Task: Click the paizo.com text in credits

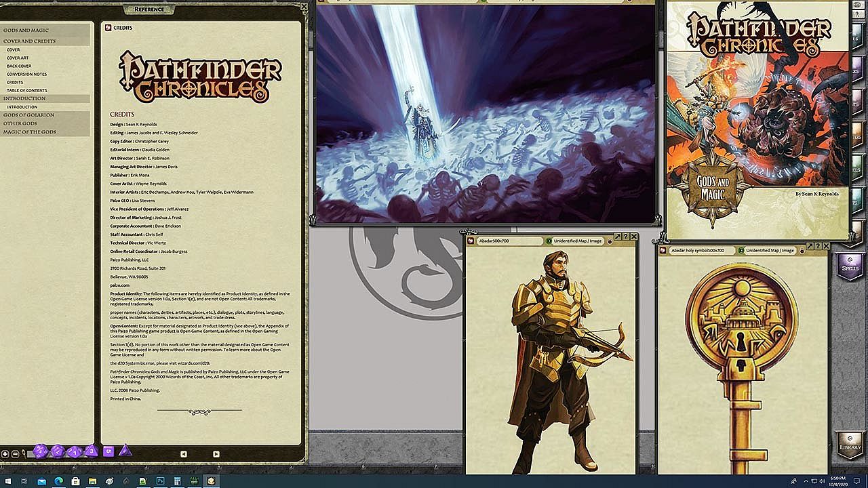Action: (x=119, y=285)
